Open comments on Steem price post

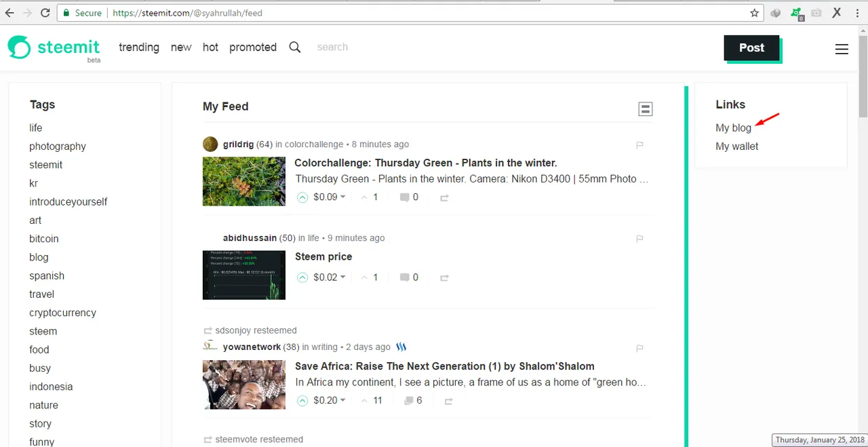tap(409, 277)
